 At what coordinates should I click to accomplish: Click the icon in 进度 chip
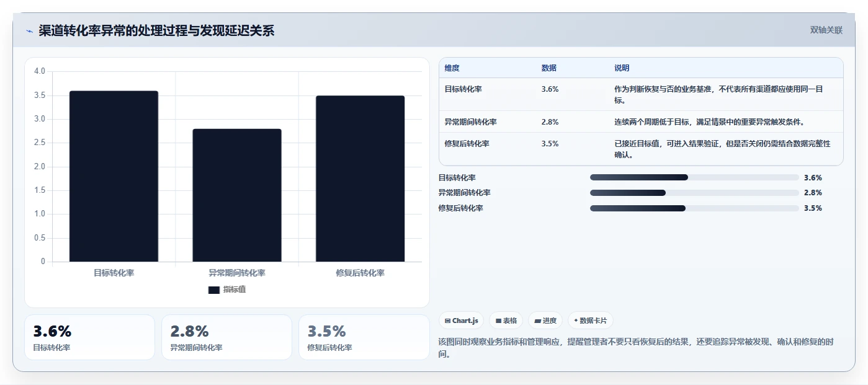pos(537,321)
